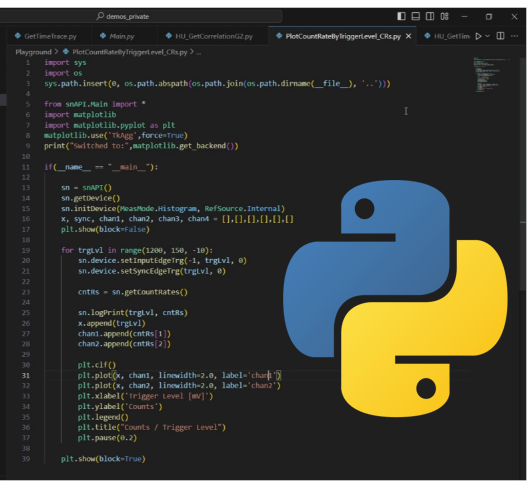The width and height of the screenshot is (531, 487).
Task: Click Playground breadcrumb
Action: (x=33, y=52)
